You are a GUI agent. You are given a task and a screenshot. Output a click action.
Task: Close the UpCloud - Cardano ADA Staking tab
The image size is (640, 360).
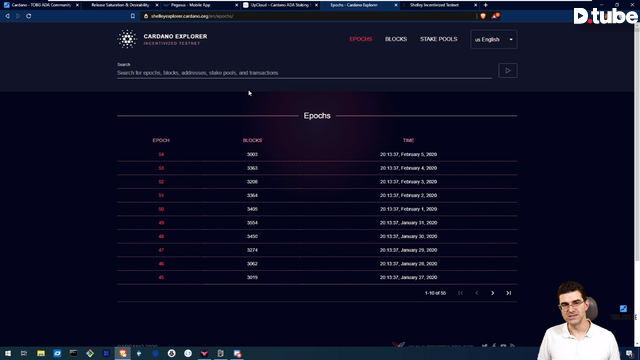click(x=316, y=5)
